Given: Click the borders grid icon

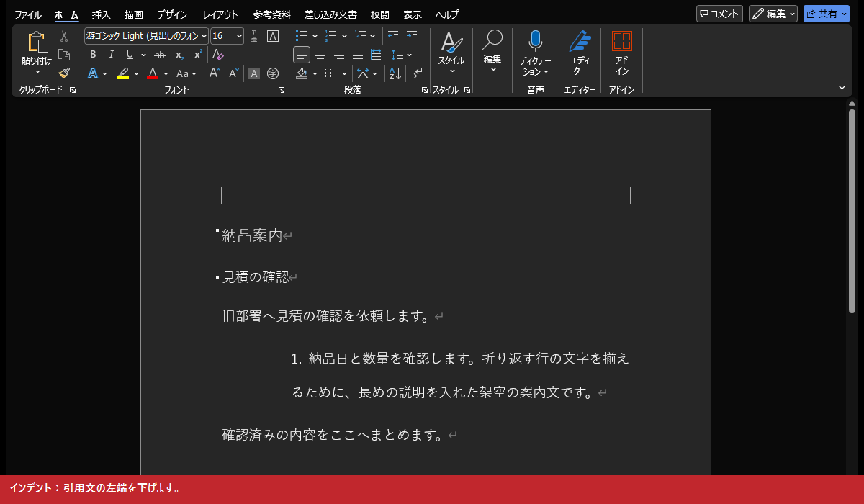Looking at the screenshot, I should click(331, 73).
